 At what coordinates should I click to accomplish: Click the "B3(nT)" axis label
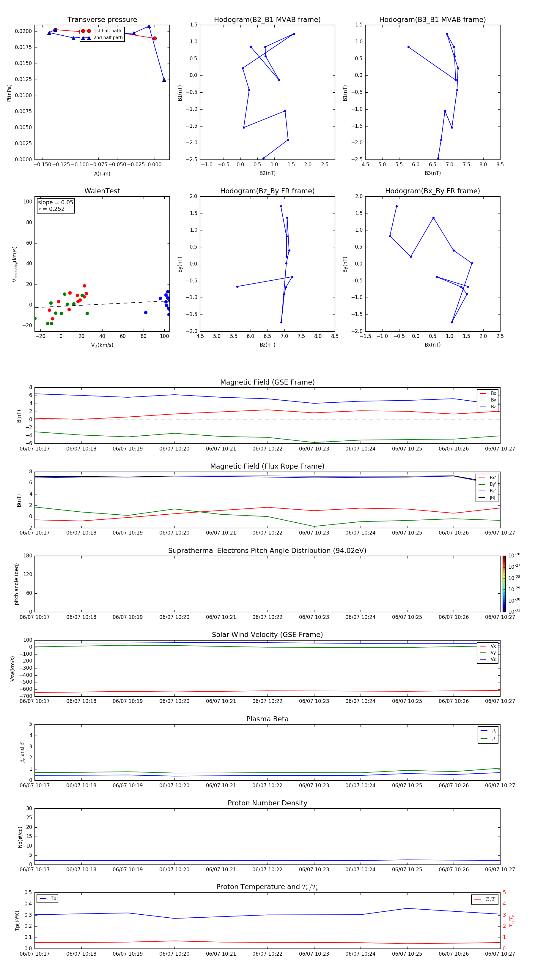(432, 173)
